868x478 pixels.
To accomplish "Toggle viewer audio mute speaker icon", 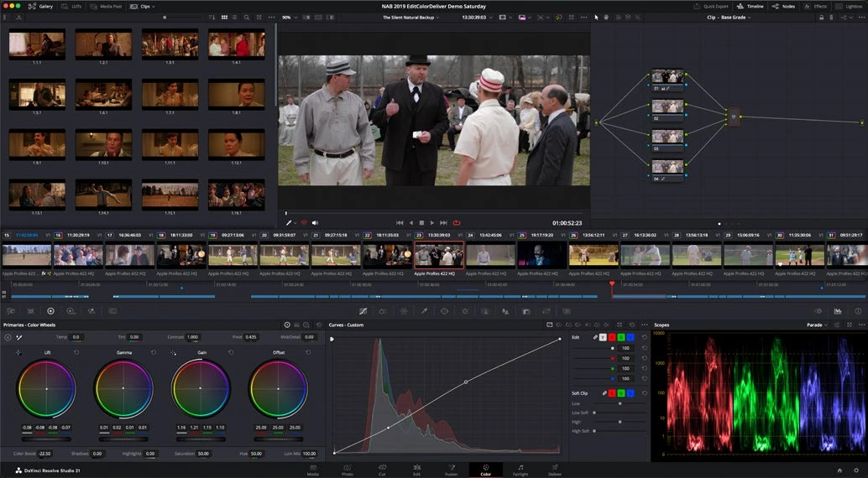I will pos(315,222).
